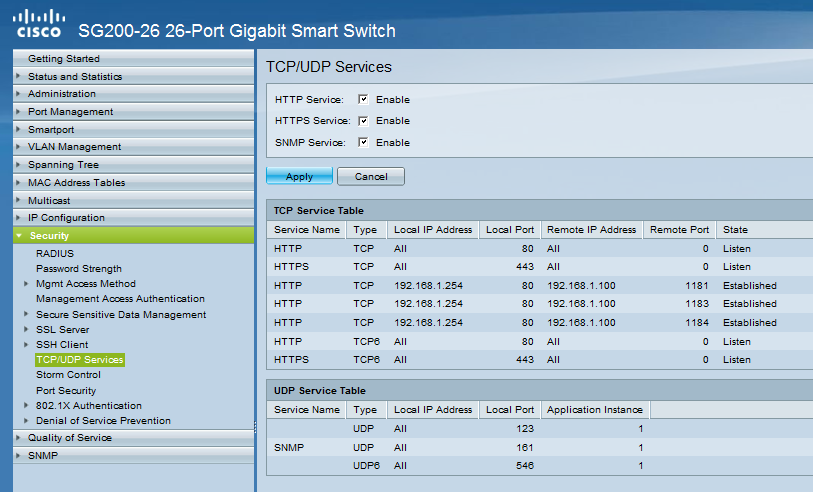Click the SNMP row in UDP table

tap(540, 447)
